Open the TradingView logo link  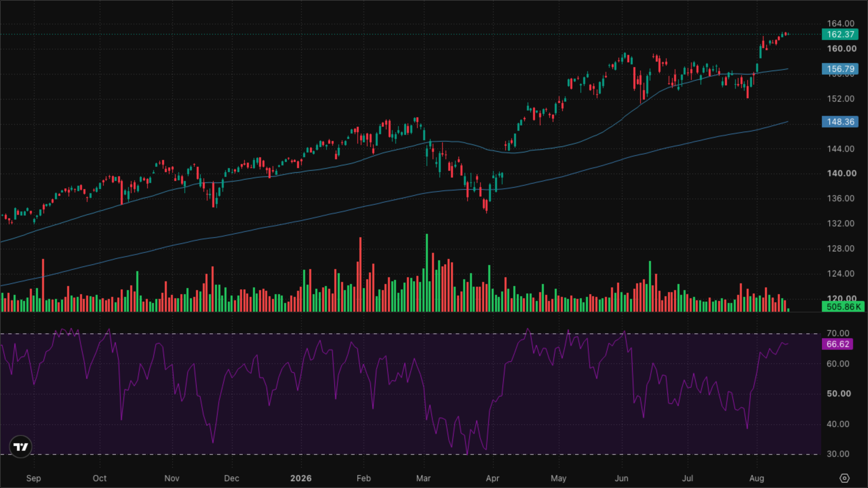coord(21,447)
